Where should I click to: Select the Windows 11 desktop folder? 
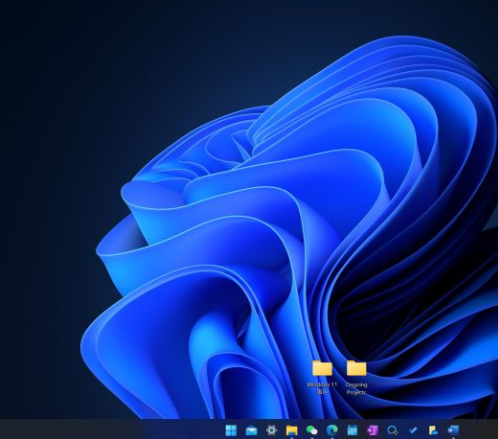click(322, 377)
